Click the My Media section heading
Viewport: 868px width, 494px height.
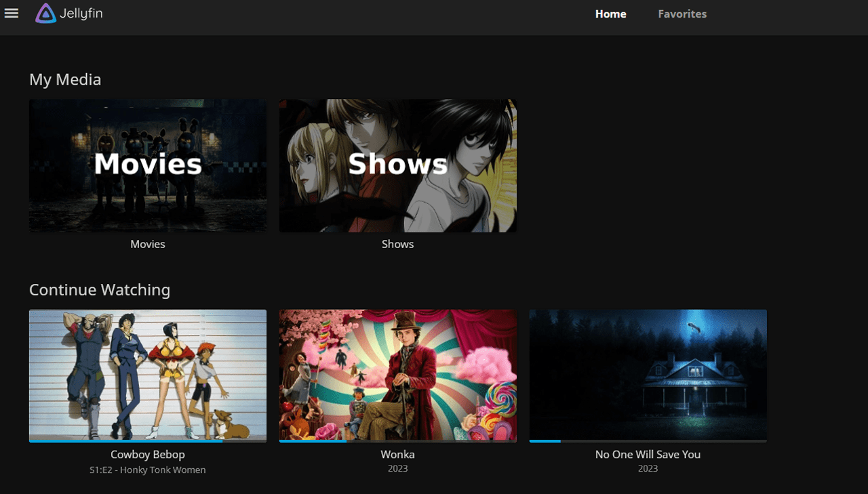point(65,80)
